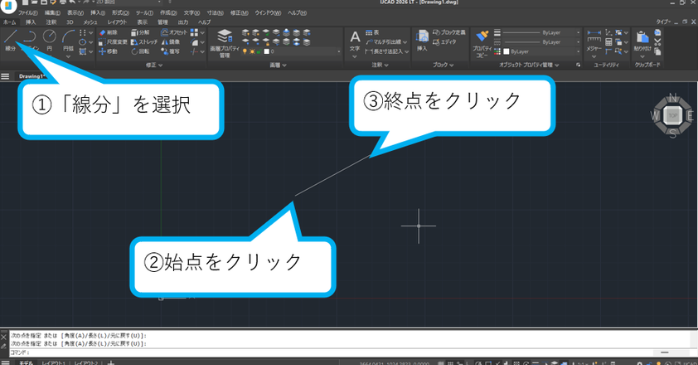
Task: Click the メジャー (Measure) tool
Action: pos(594,40)
